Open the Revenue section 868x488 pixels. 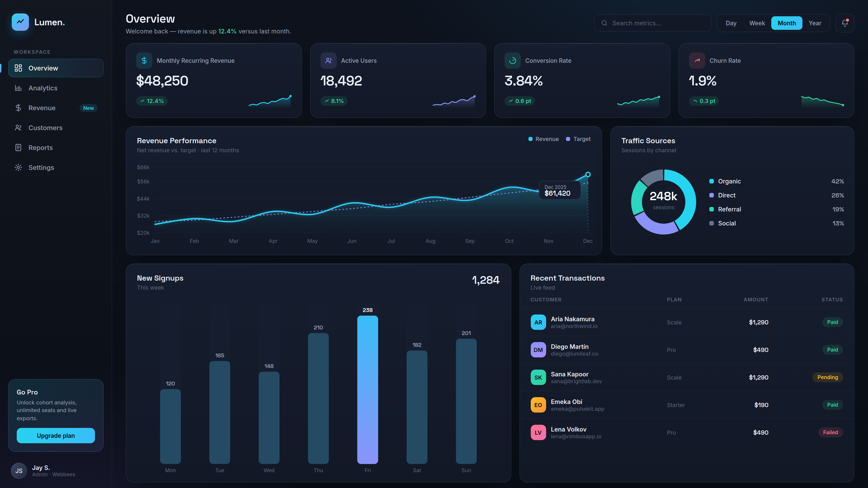(x=56, y=108)
